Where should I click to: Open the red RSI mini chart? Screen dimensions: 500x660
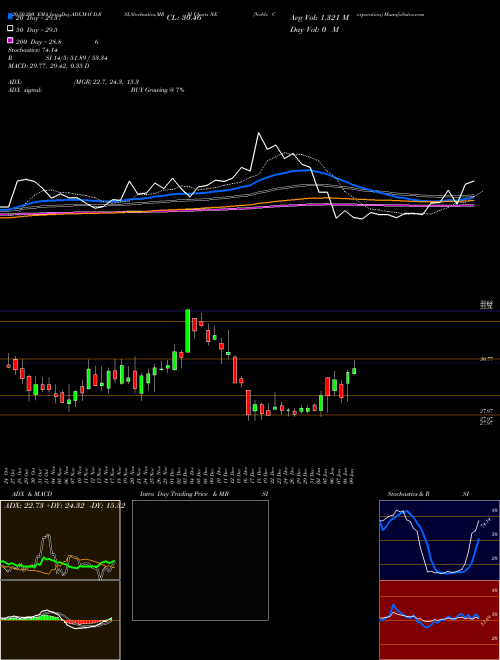tap(439, 620)
